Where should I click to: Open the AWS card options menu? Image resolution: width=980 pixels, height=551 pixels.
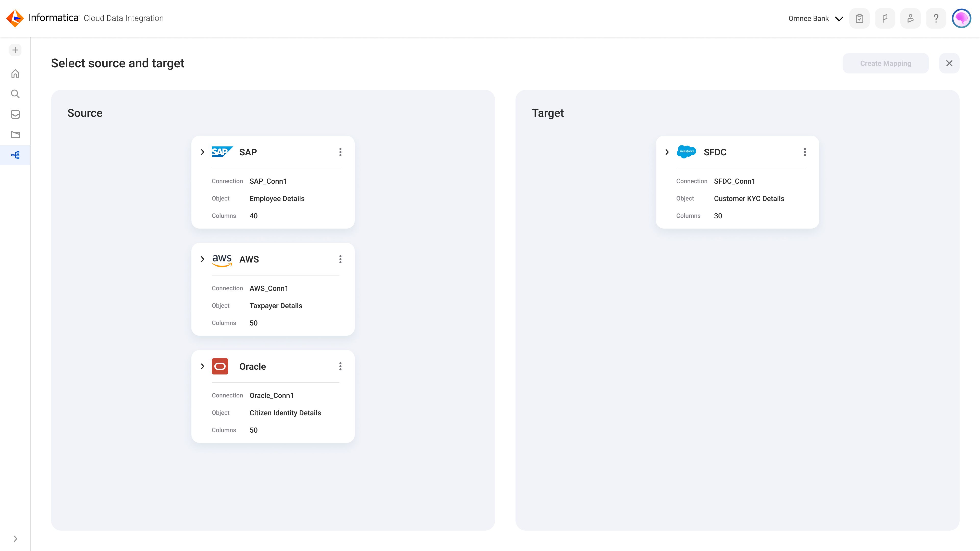pos(340,259)
